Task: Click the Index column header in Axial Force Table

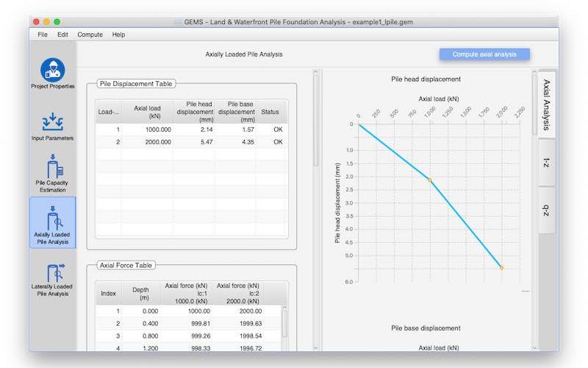Action: [x=108, y=294]
